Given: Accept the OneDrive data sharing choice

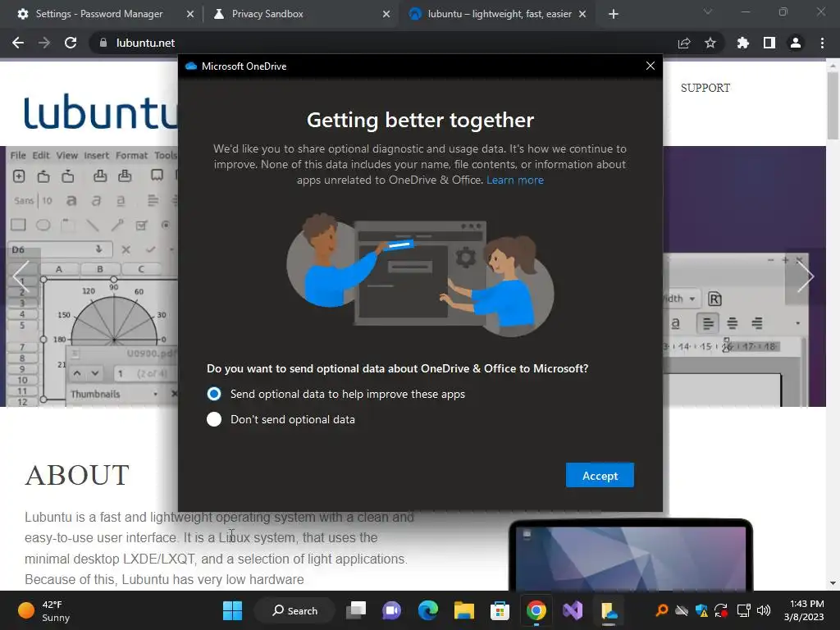Looking at the screenshot, I should [600, 476].
